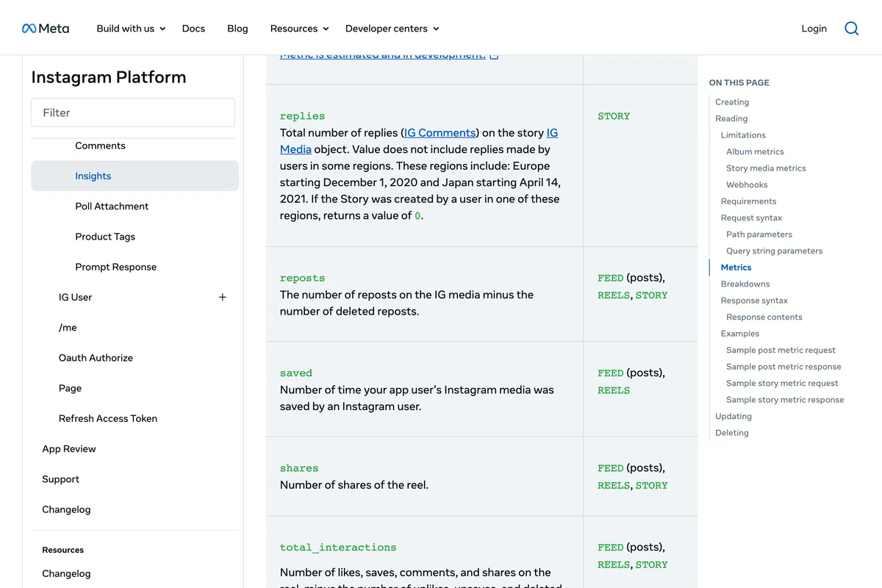Select Comments in the sidebar
The width and height of the screenshot is (882, 588).
pos(100,146)
